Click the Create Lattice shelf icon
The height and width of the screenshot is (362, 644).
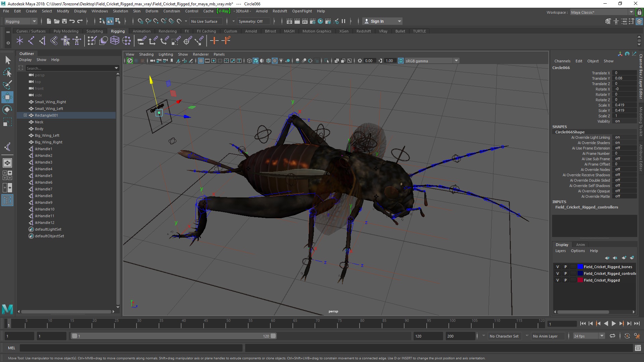115,41
